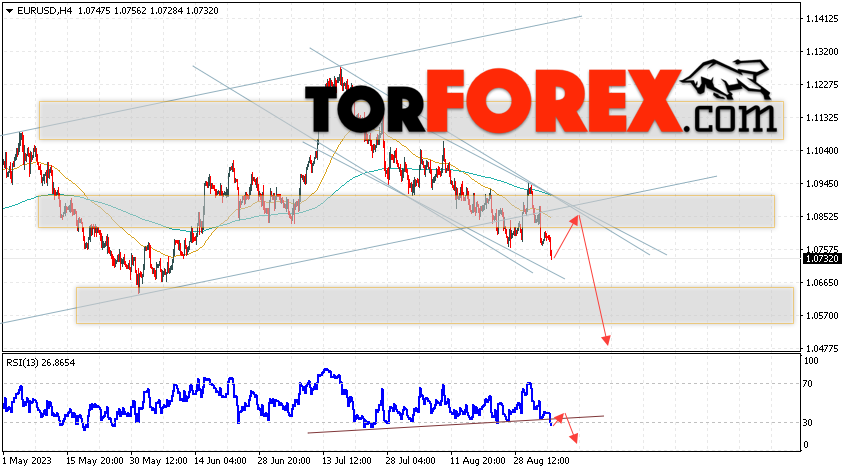
Task: Click the EURUSD,H4 chart title dropdown triangle
Action: (x=9, y=11)
